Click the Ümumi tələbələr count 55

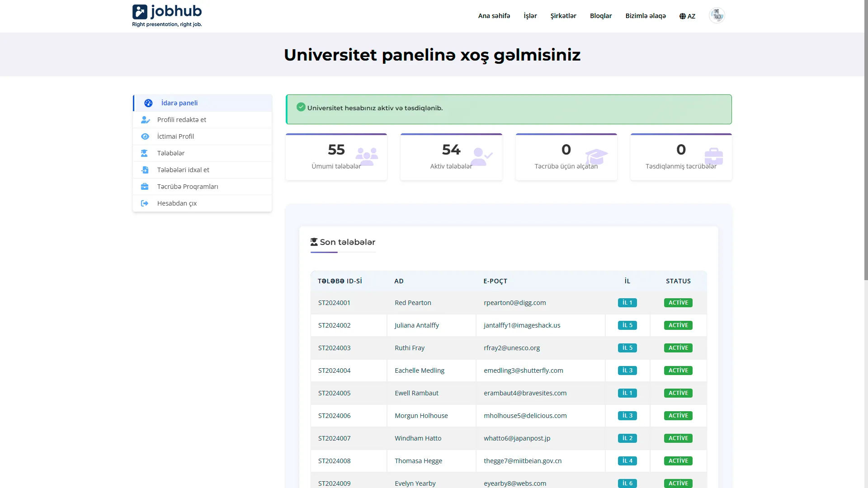[336, 150]
